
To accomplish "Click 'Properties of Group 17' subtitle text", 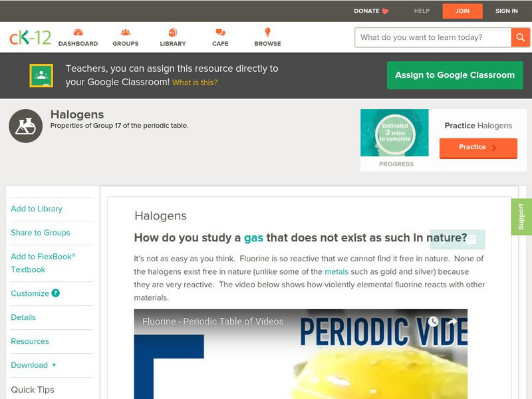I will (x=120, y=126).
